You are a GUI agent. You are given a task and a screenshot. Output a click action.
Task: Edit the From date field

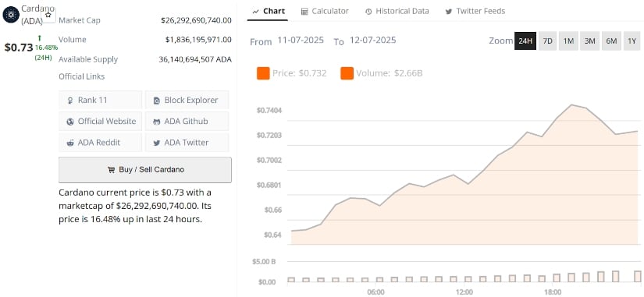coord(301,41)
